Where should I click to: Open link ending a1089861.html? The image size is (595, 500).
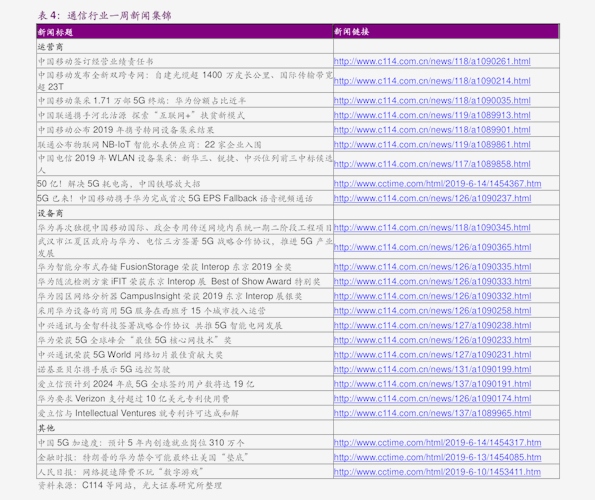pos(432,145)
